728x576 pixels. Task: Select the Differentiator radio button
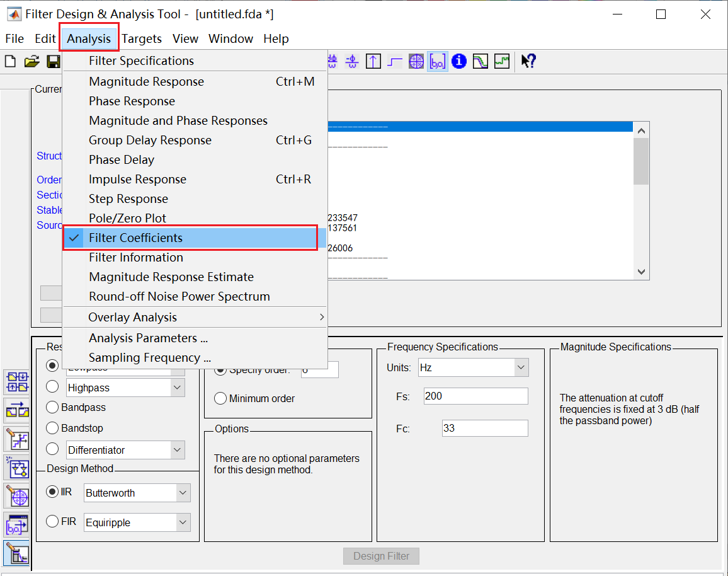[x=52, y=449]
